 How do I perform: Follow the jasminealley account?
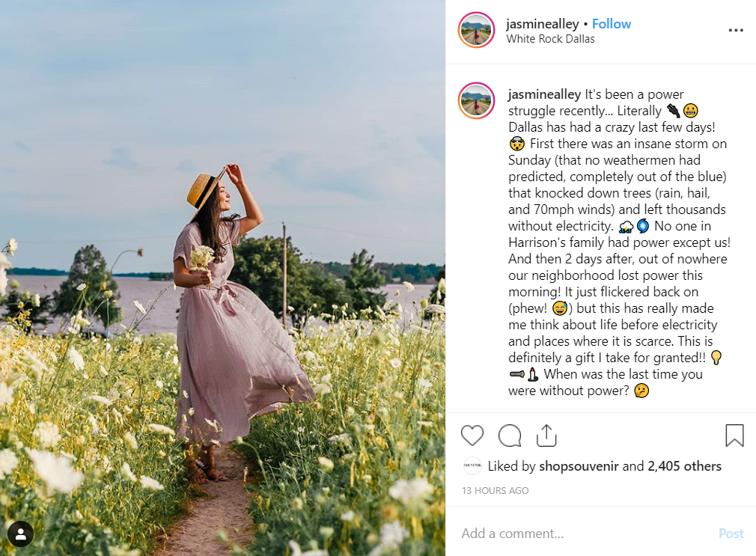click(x=612, y=24)
